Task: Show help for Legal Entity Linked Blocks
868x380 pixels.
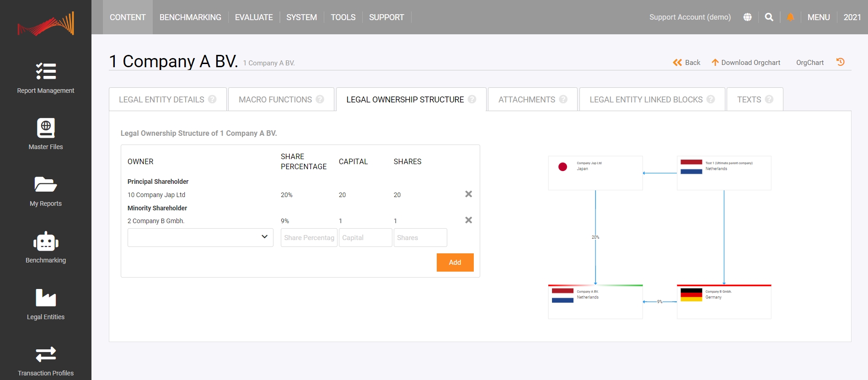Action: click(x=711, y=99)
